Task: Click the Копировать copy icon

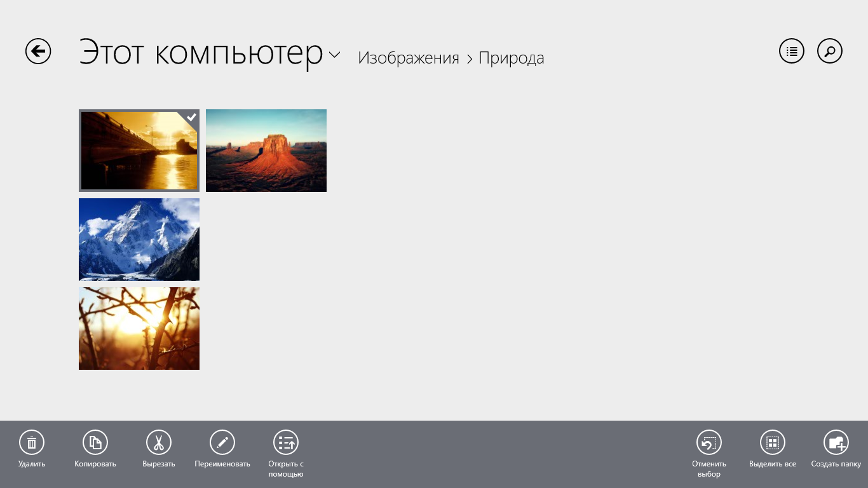Action: tap(95, 442)
